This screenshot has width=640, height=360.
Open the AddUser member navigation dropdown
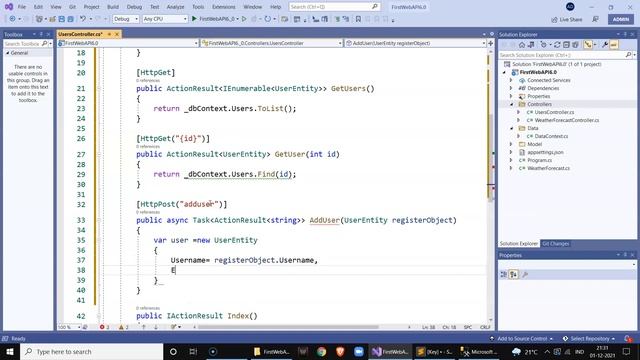click(415, 43)
